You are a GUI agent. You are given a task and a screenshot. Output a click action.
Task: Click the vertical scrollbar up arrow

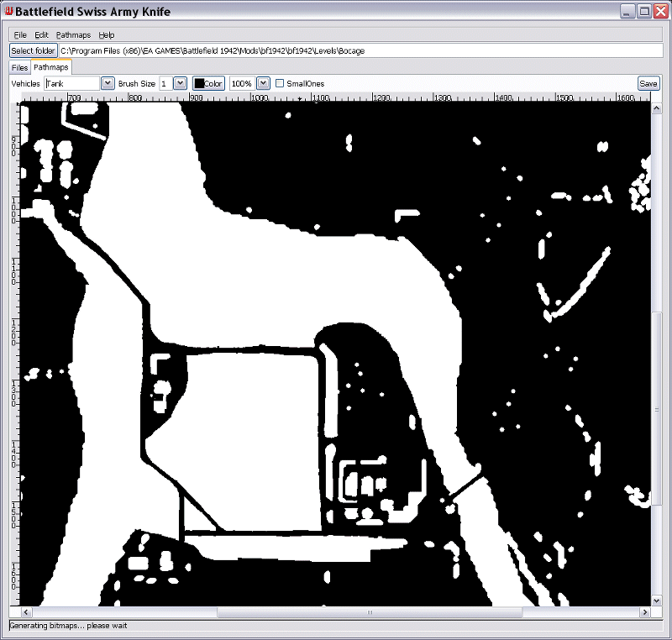pos(656,109)
